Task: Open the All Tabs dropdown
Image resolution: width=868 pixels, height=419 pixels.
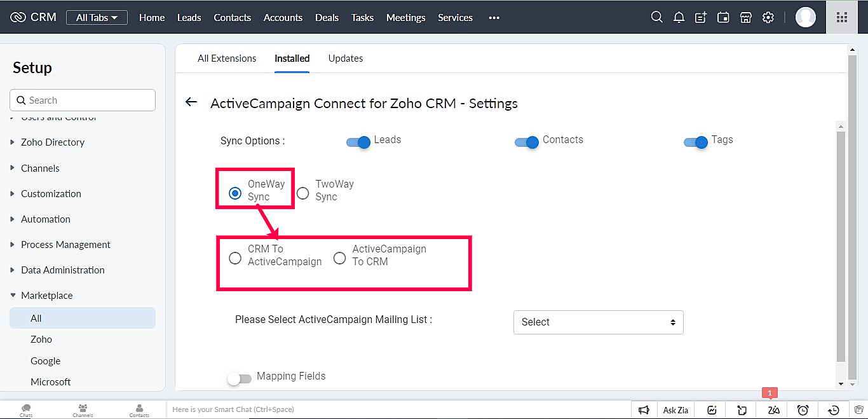Action: (x=97, y=18)
